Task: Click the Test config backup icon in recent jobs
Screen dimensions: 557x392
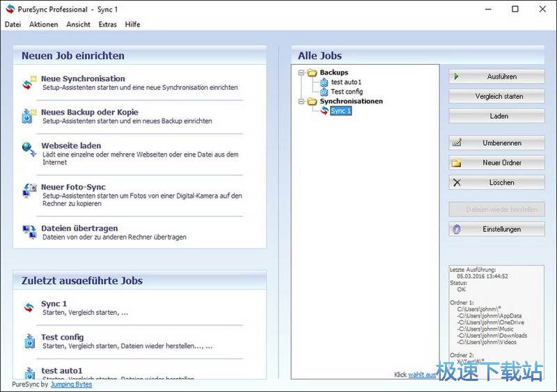Action: point(29,340)
